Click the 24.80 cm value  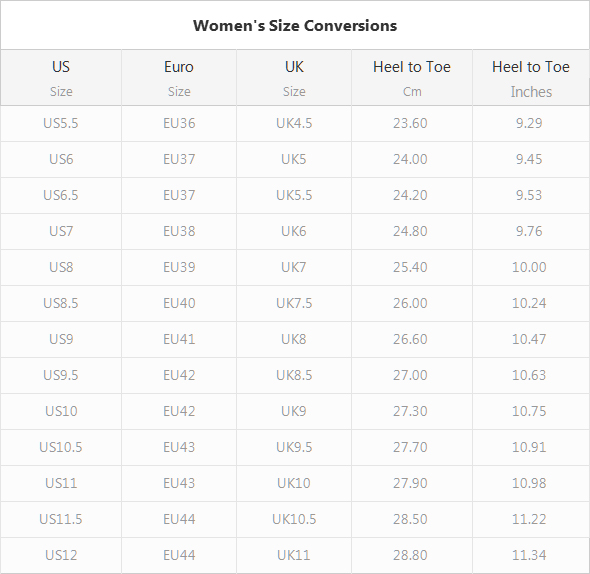(x=410, y=231)
